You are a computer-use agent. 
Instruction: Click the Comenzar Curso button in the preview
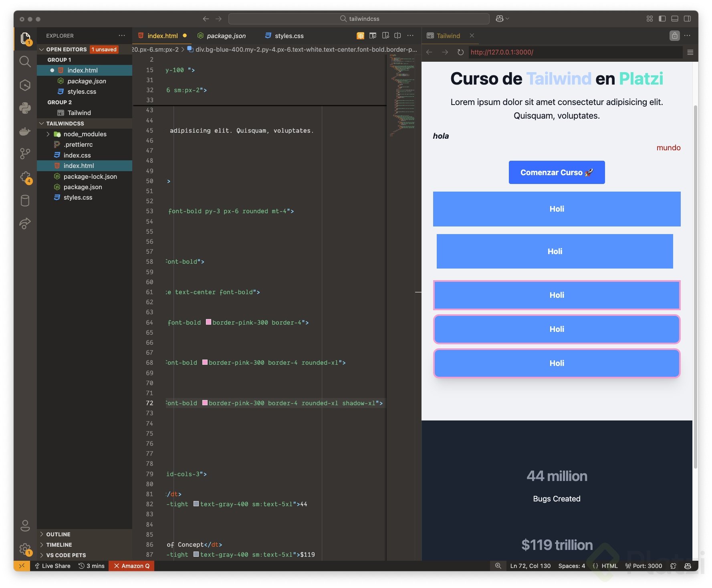tap(557, 172)
